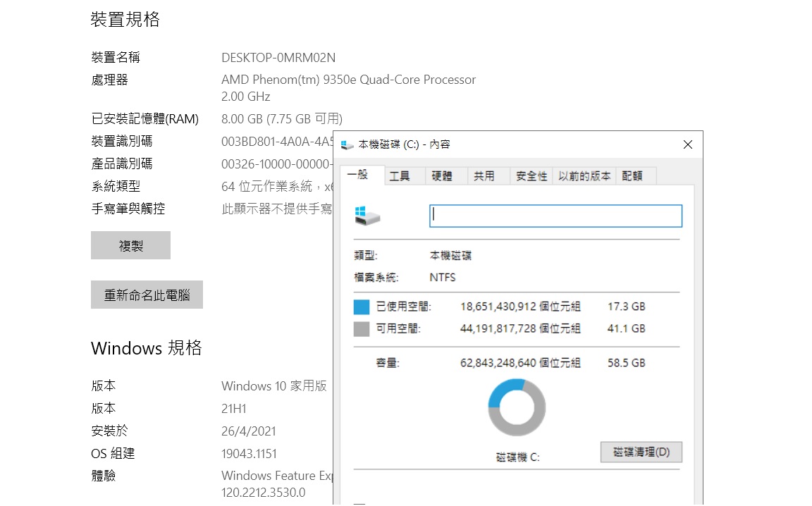Image resolution: width=812 pixels, height=506 pixels.
Task: Click the 2.00 GHz processor speed text
Action: click(x=246, y=97)
